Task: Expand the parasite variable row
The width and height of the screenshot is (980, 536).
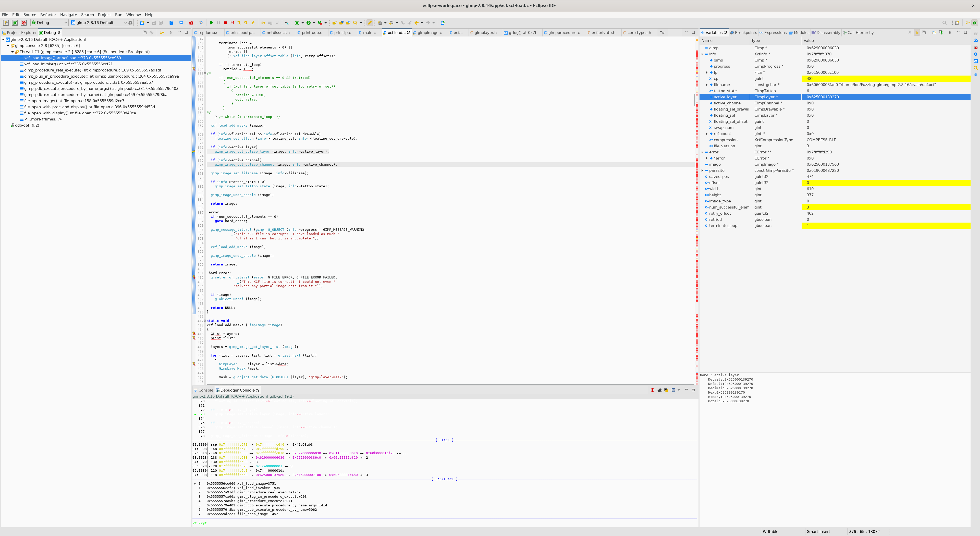Action: (x=702, y=170)
